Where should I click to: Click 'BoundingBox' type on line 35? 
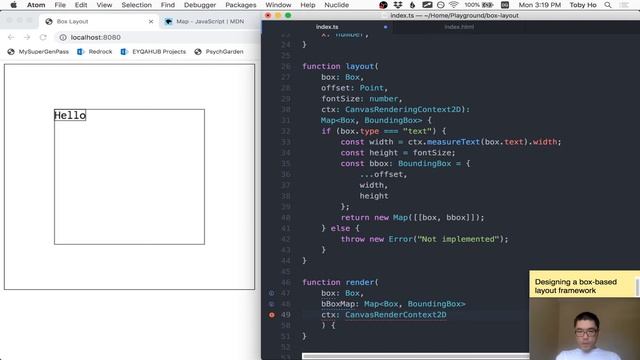[424, 163]
